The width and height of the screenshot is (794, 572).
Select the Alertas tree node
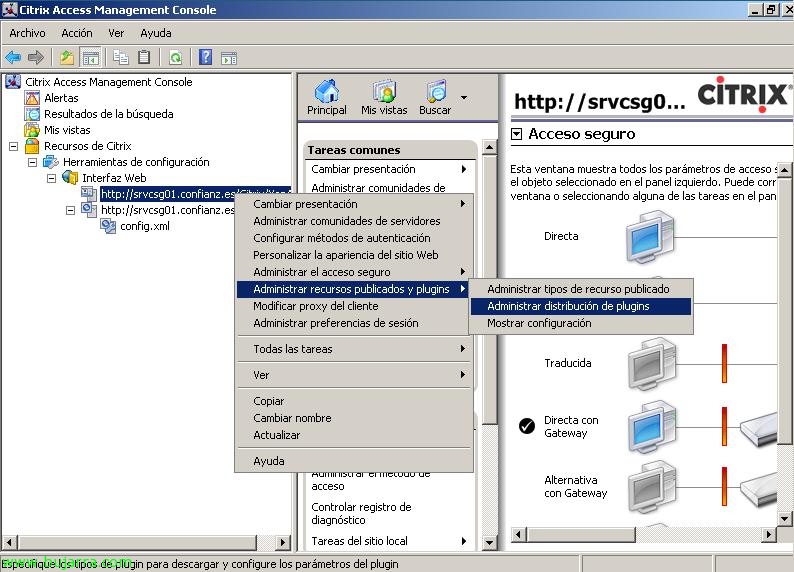(x=61, y=98)
